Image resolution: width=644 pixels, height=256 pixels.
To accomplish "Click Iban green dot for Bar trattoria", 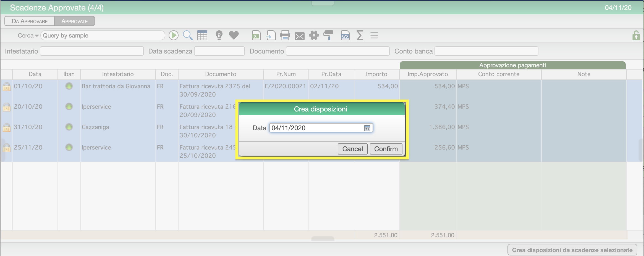I will coord(69,86).
